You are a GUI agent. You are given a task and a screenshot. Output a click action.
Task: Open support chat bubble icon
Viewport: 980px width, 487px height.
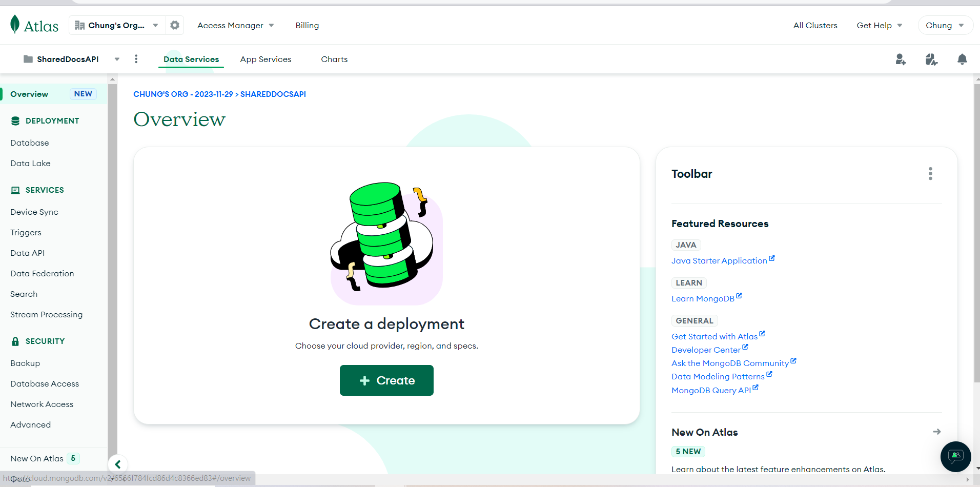(x=955, y=456)
